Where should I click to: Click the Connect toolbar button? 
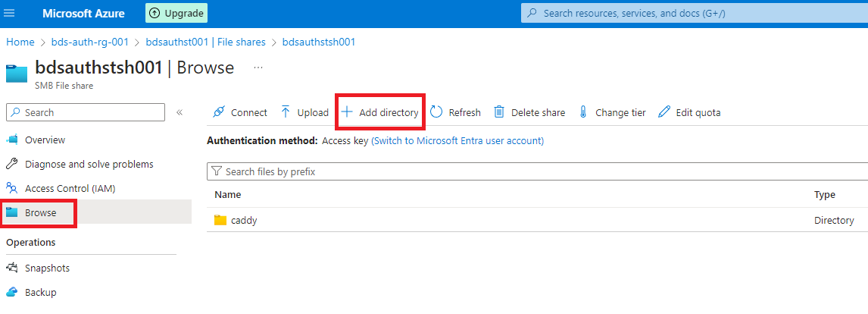pyautogui.click(x=239, y=112)
